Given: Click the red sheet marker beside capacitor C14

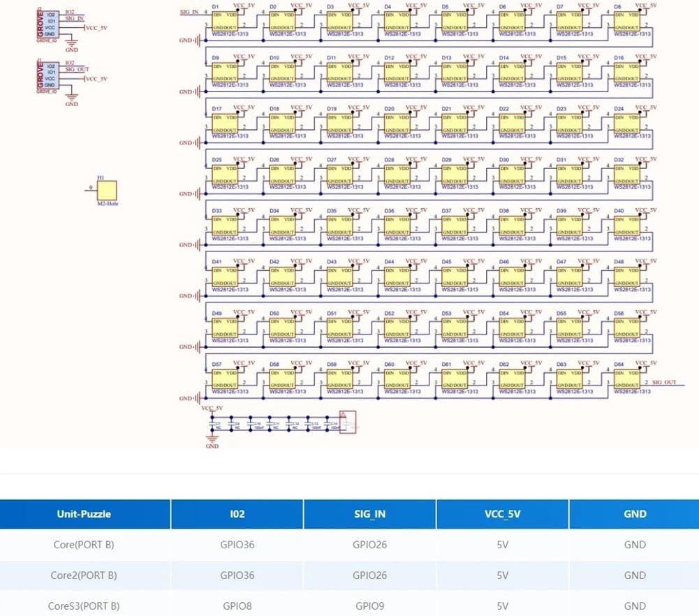Looking at the screenshot, I should tap(348, 422).
